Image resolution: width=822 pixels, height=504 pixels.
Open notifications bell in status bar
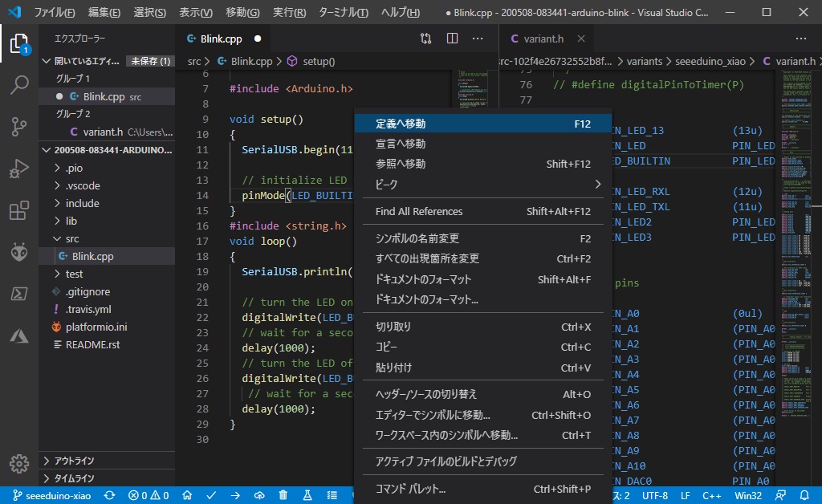(804, 495)
